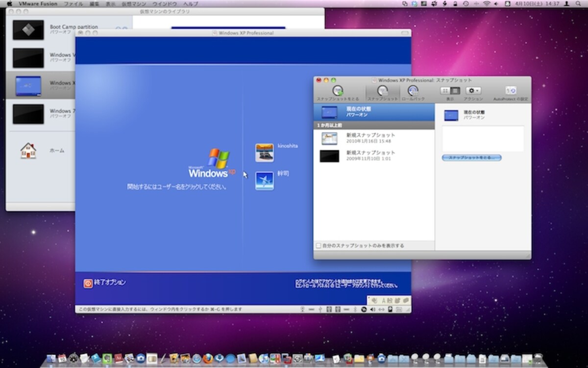Click the snapshot description text area
The height and width of the screenshot is (368, 588).
tap(483, 138)
